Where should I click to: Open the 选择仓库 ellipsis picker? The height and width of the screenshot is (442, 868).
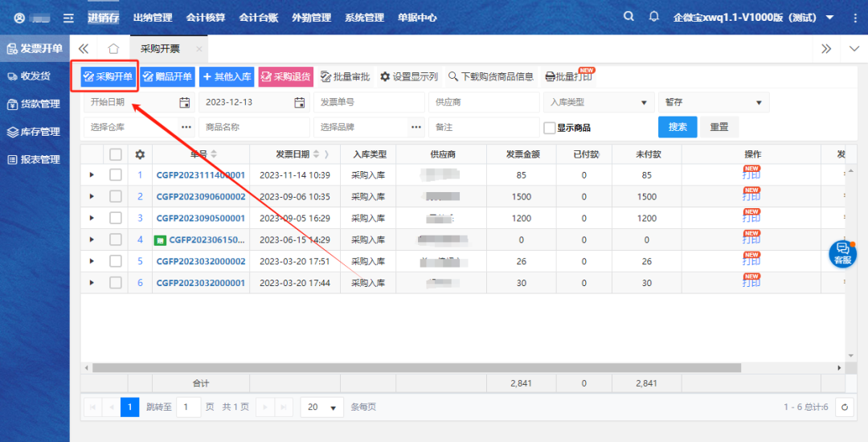click(186, 127)
